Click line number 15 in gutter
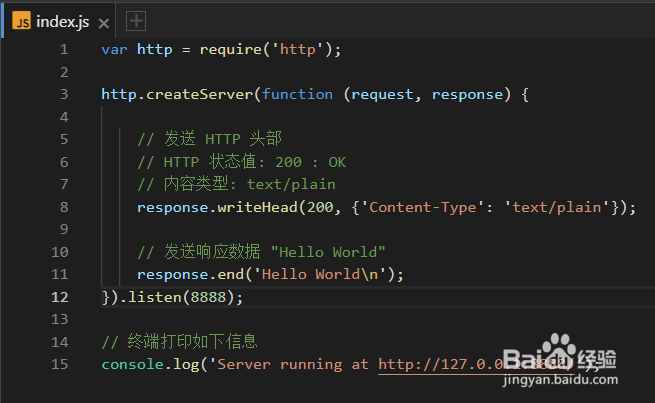The image size is (655, 403). 60,364
